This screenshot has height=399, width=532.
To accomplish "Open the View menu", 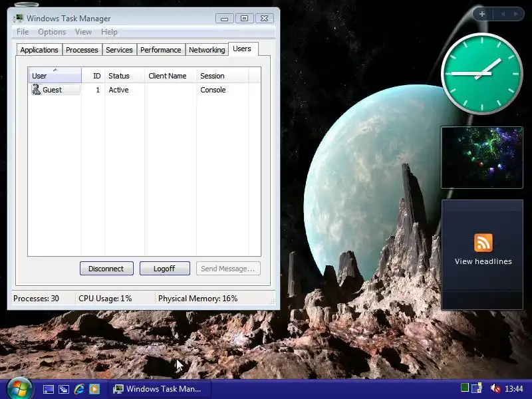I will click(84, 32).
